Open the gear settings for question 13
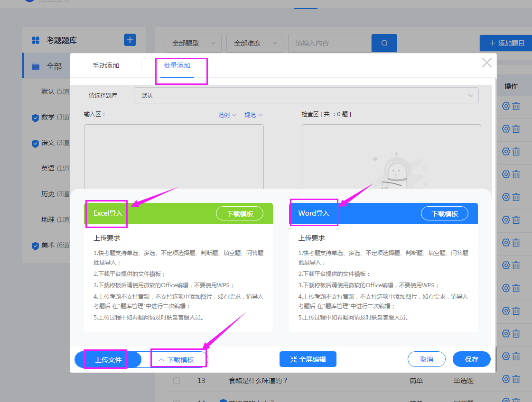Image resolution: width=532 pixels, height=402 pixels. pyautogui.click(x=506, y=379)
